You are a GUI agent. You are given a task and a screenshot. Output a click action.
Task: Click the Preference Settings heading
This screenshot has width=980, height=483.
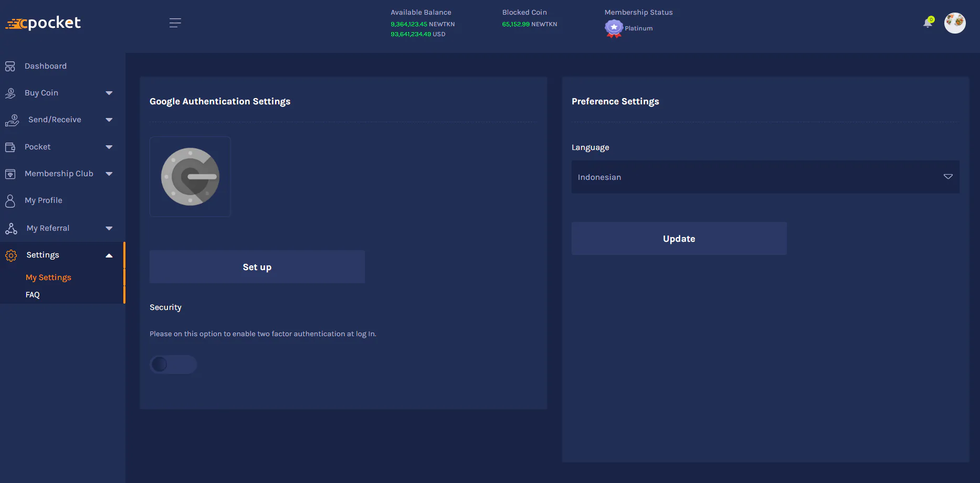pyautogui.click(x=615, y=101)
